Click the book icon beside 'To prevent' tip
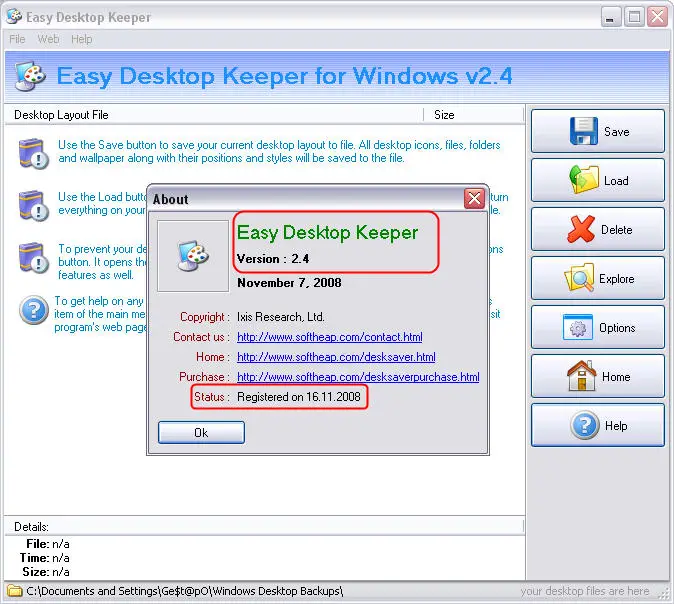Screen dimensions: 674x604 (34, 258)
